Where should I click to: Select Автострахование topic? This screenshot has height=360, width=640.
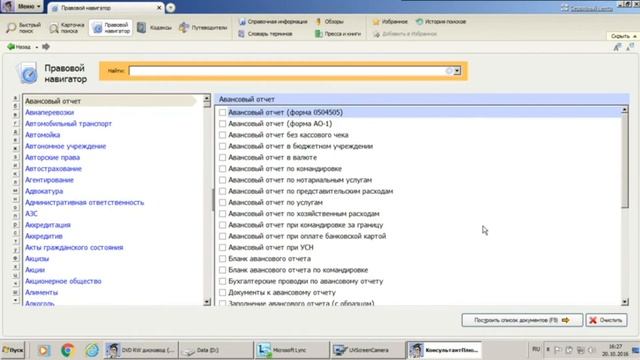pyautogui.click(x=53, y=169)
